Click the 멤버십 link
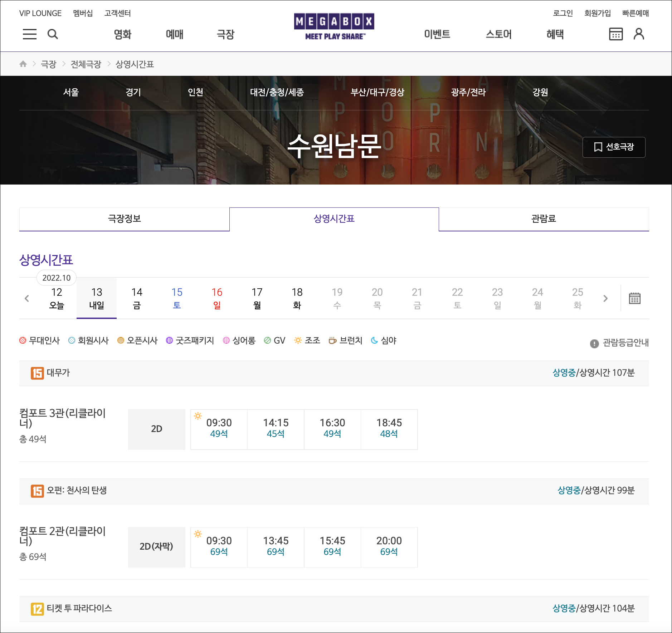Screen dimensions: 672x633 tap(83, 13)
